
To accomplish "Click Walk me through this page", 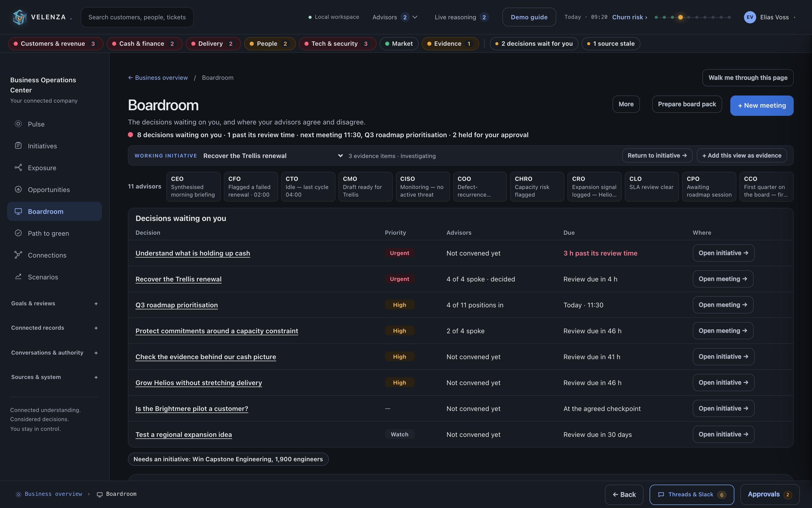I will 748,78.
